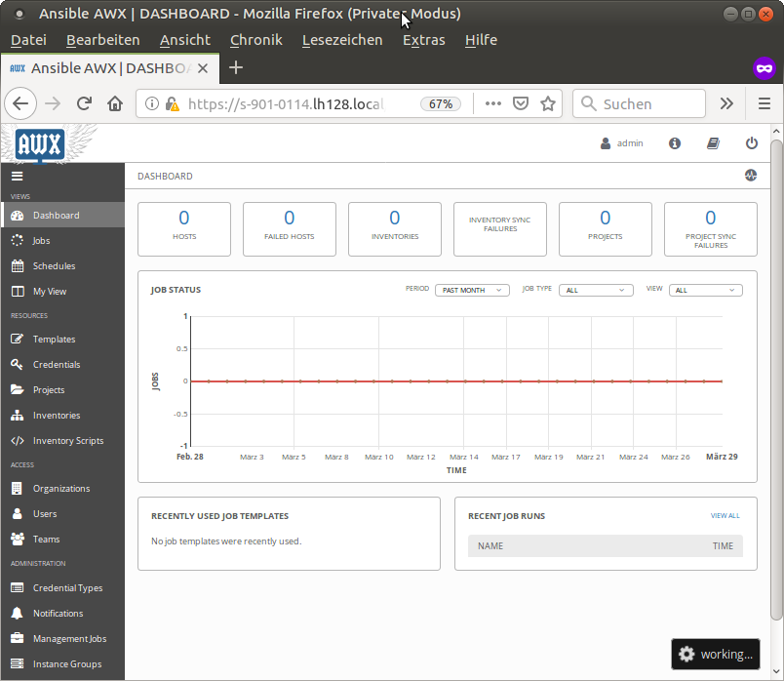
Task: Open Schedules from the sidebar
Action: pos(62,266)
